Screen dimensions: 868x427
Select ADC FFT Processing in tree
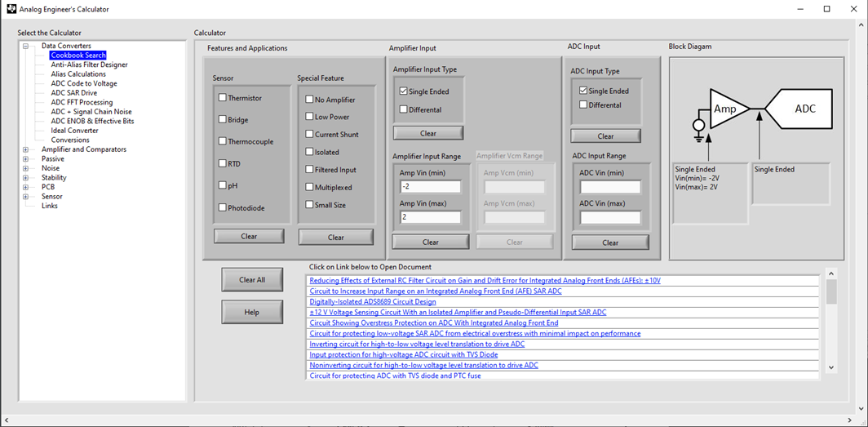click(82, 102)
